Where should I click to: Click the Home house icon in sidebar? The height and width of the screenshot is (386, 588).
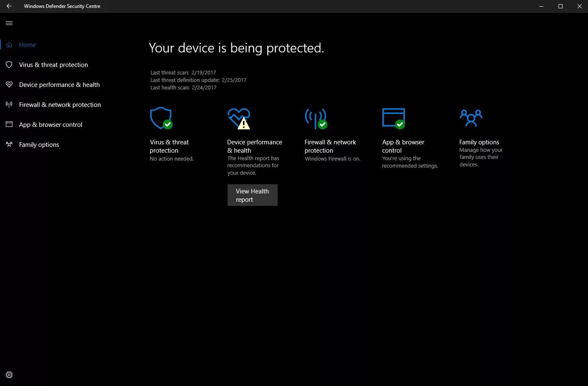(9, 45)
